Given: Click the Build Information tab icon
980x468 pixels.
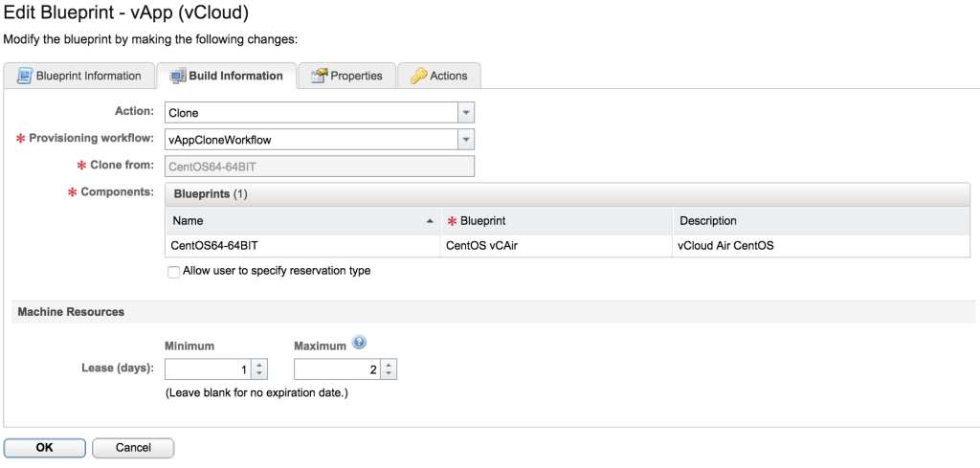Looking at the screenshot, I should [x=177, y=76].
